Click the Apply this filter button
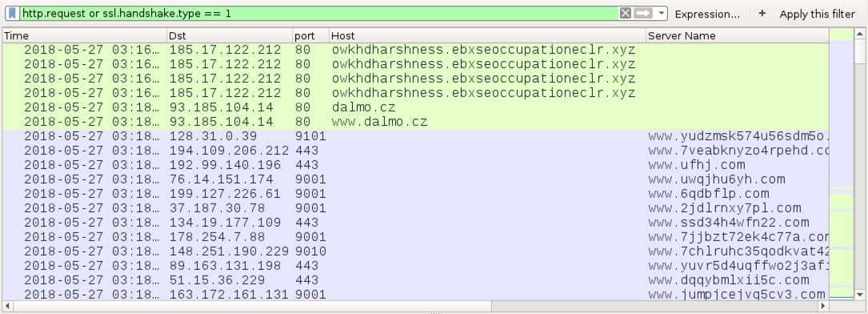The image size is (868, 314). [x=817, y=14]
